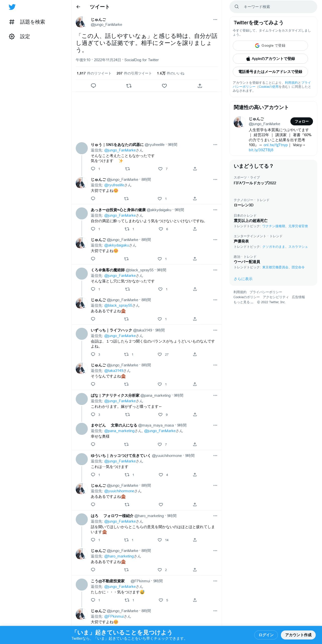Like the reply from @taka3149 with 27 likes
This screenshot has height=644, width=322.
click(x=160, y=354)
